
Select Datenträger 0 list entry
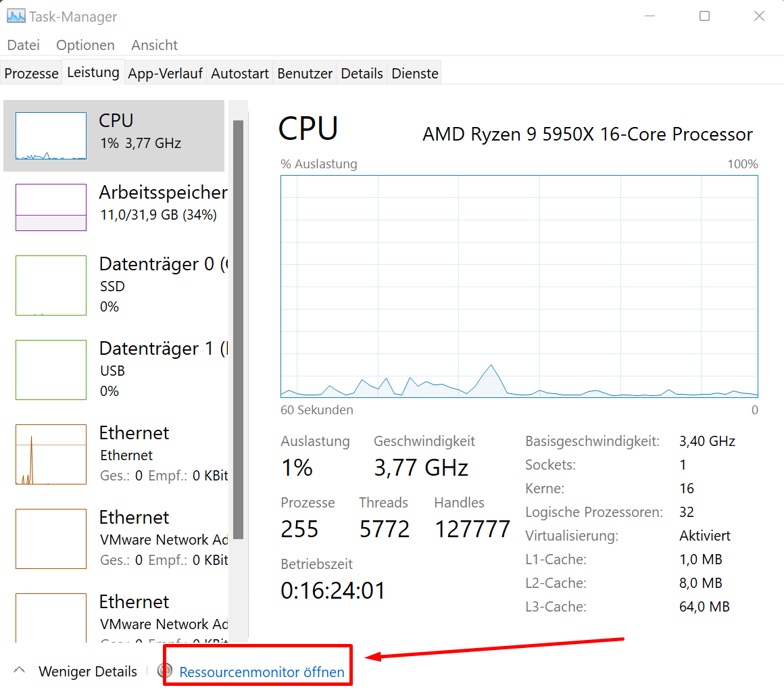116,285
